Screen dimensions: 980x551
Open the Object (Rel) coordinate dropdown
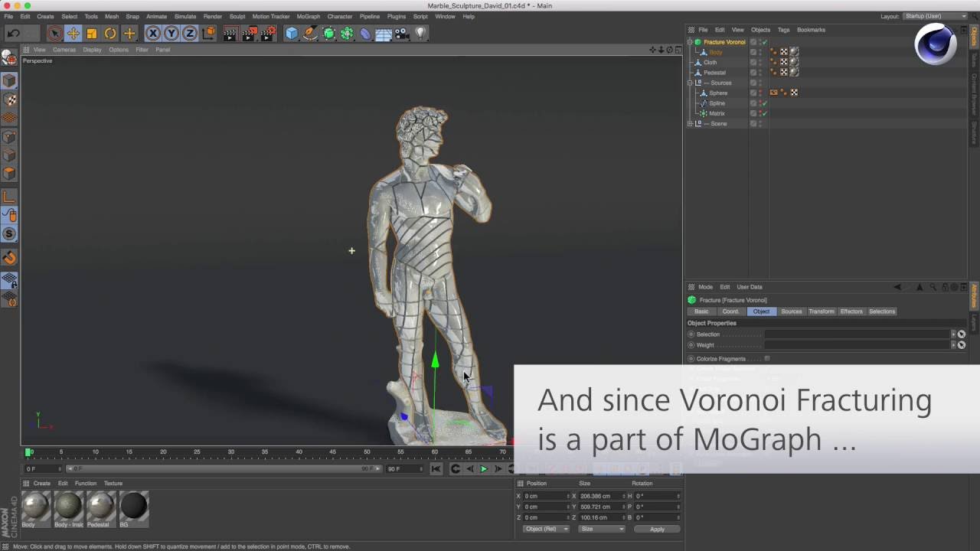tap(546, 529)
